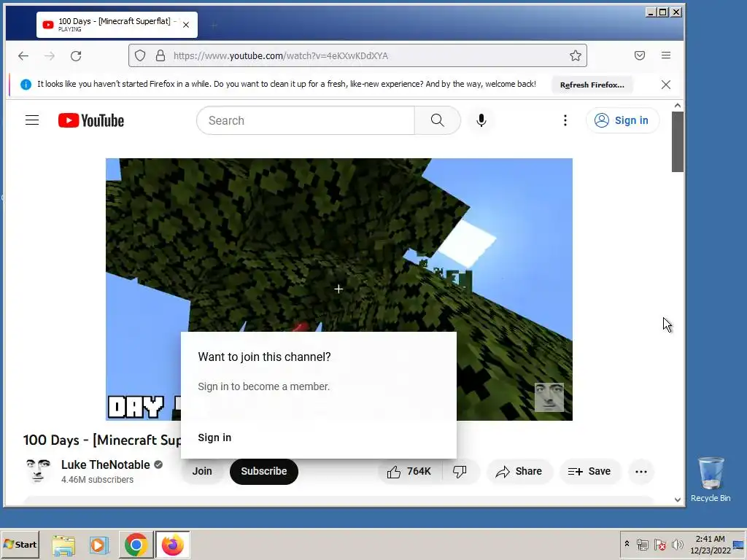Image resolution: width=747 pixels, height=560 pixels.
Task: Bookmark this page with the star icon
Action: [x=576, y=55]
